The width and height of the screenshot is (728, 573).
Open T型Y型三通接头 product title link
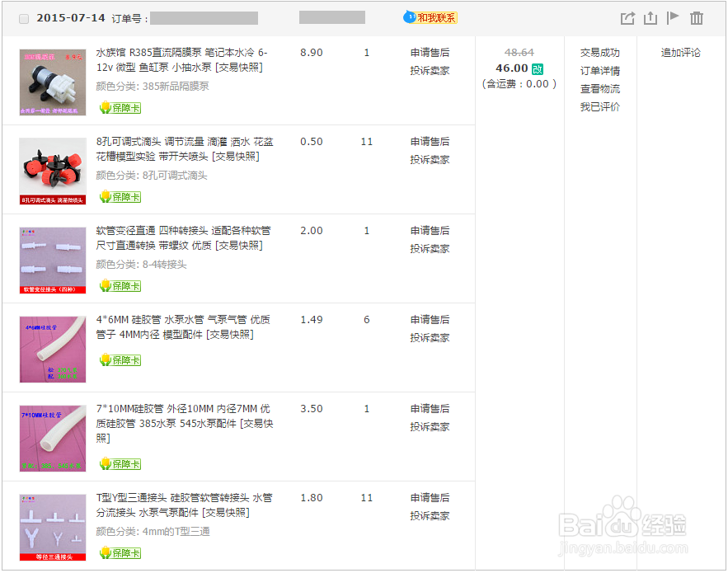[185, 505]
